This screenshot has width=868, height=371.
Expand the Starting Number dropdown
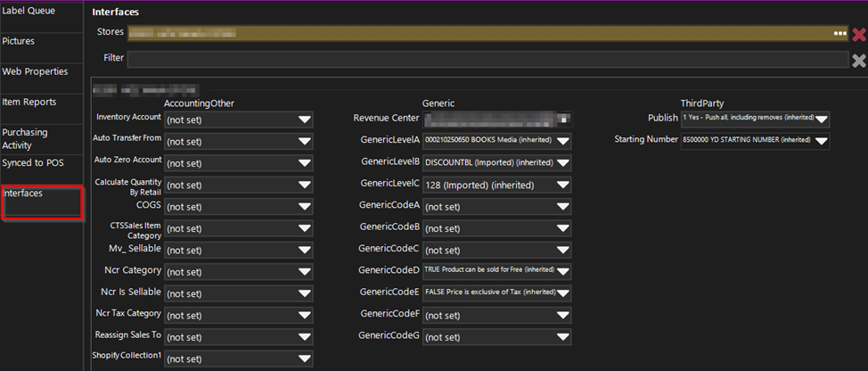[755, 141]
